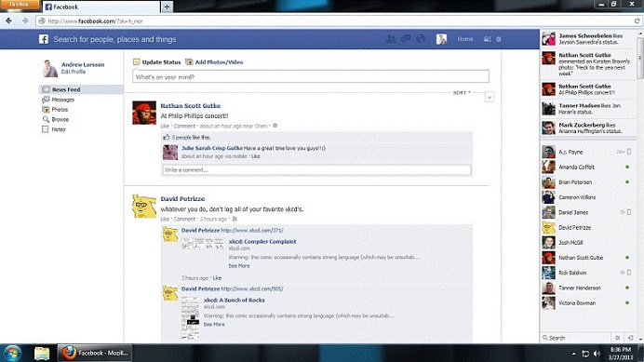This screenshot has width=644, height=362.
Task: Open the SORT dropdown
Action: pos(462,93)
